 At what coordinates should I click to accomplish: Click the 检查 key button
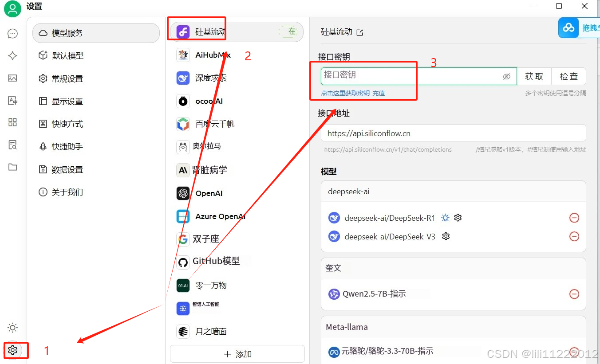(x=568, y=76)
